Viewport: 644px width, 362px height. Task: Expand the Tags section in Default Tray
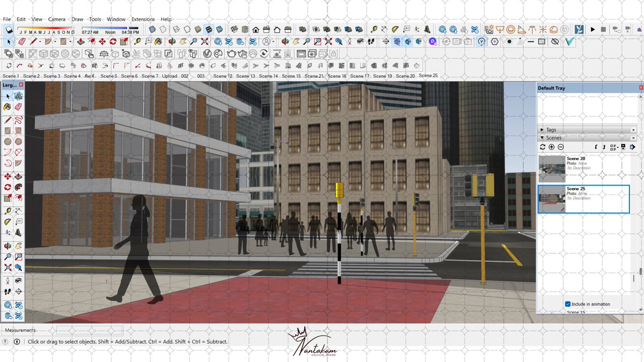point(542,130)
